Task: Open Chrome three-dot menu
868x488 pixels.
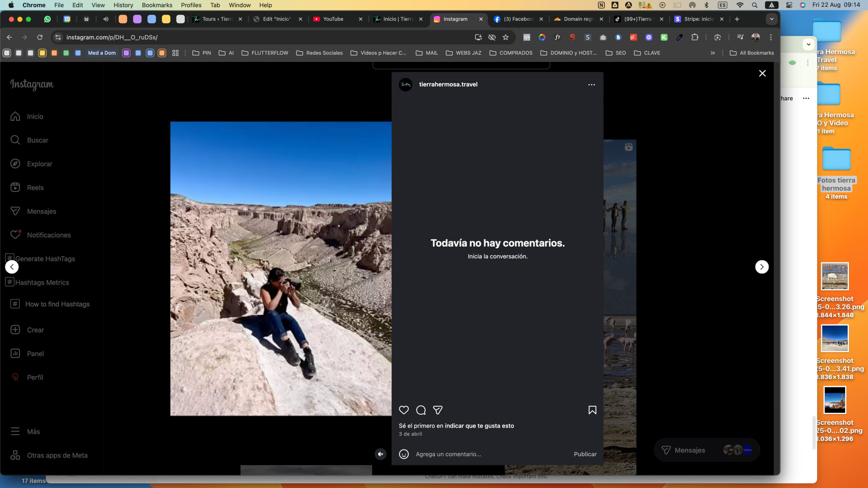Action: click(771, 37)
